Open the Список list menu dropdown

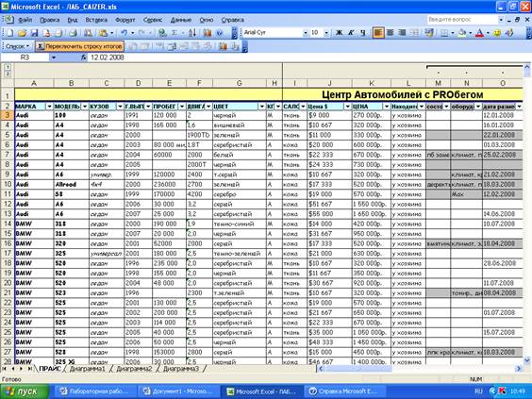17,46
